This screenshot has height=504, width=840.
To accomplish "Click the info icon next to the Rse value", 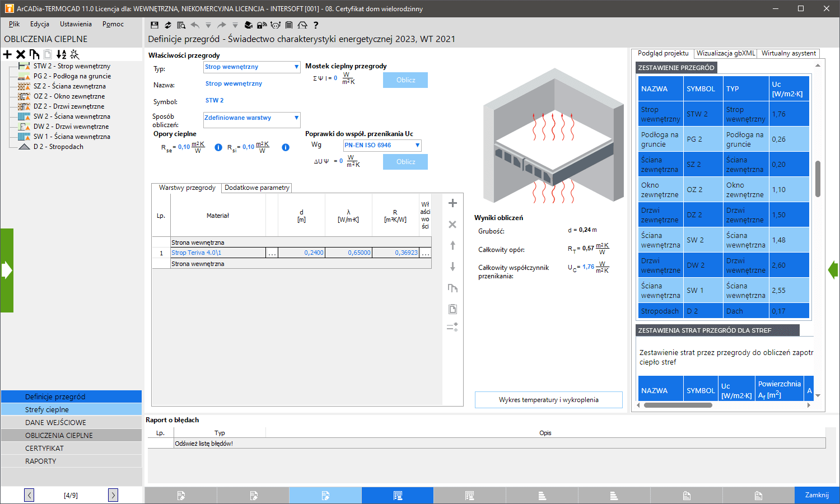I will point(218,147).
